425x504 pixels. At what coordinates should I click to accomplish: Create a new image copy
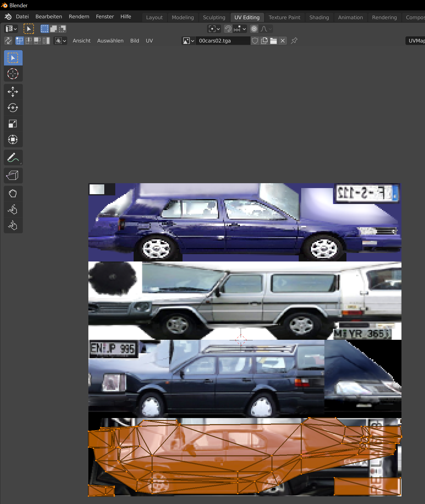(x=264, y=41)
